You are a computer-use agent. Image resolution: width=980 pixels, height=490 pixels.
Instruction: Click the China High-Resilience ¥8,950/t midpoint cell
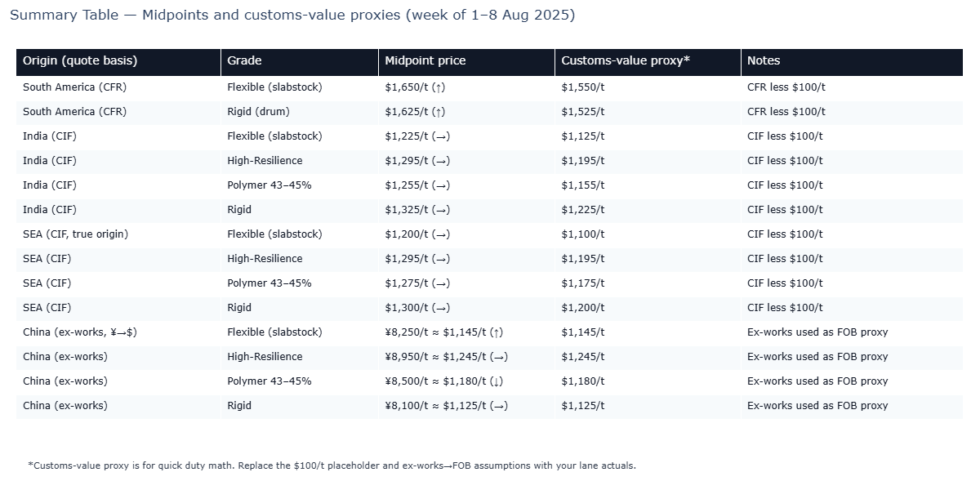pos(446,357)
